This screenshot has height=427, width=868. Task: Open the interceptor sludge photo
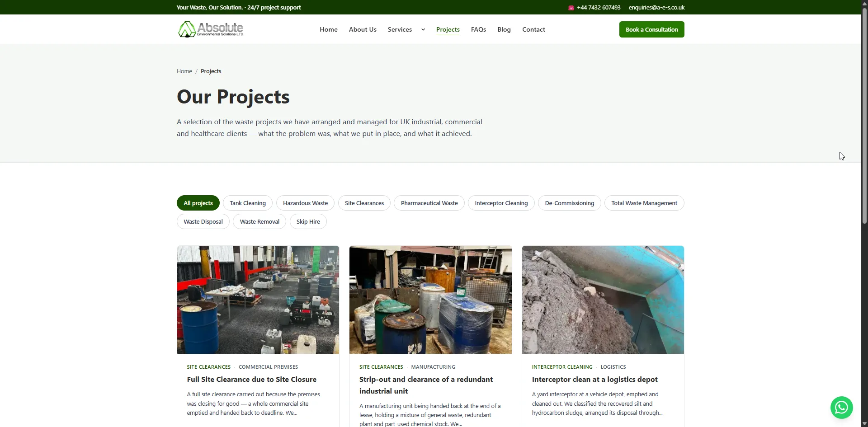coord(603,300)
